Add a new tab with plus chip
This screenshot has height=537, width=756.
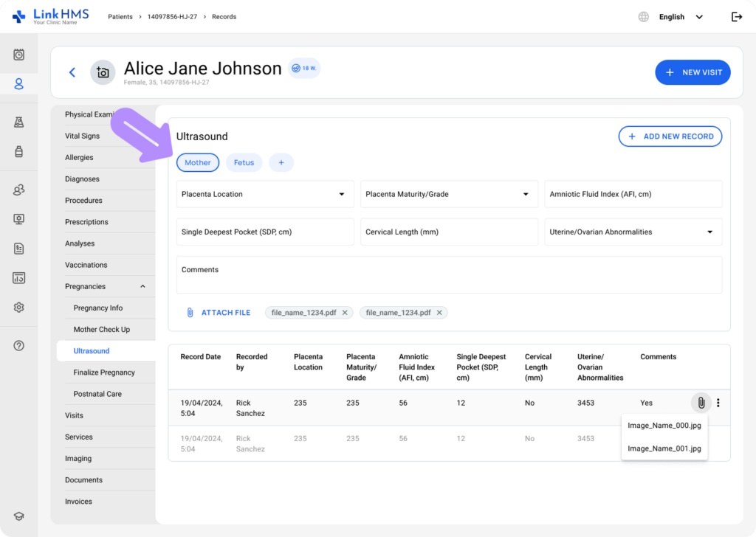281,163
